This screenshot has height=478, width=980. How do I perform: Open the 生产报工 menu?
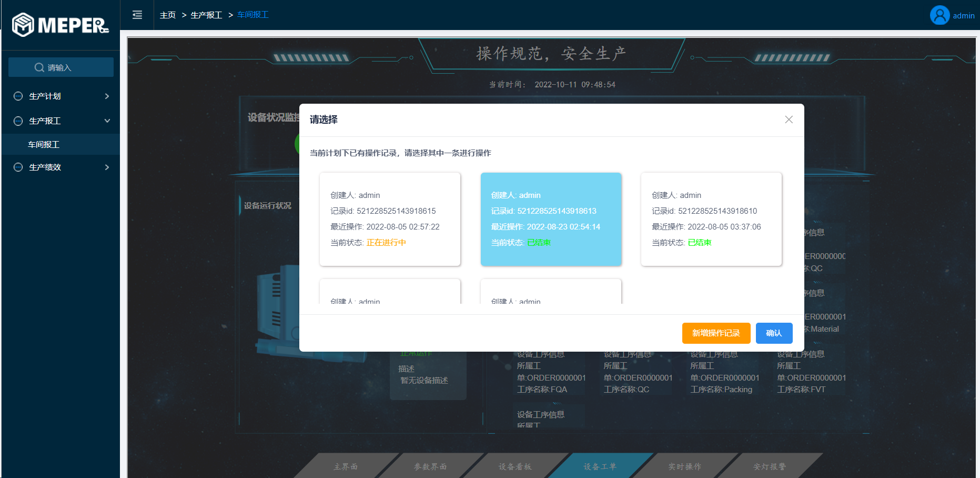tap(61, 121)
